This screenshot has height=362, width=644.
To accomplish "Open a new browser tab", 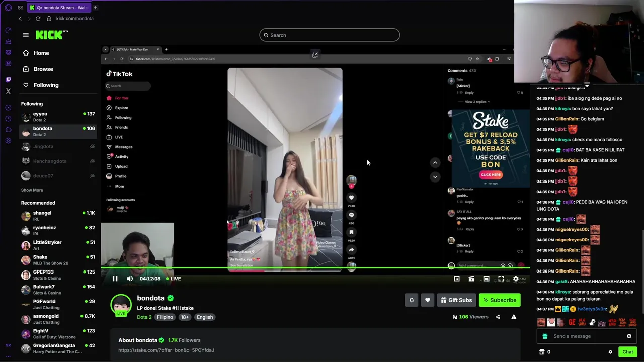I will pos(95,8).
